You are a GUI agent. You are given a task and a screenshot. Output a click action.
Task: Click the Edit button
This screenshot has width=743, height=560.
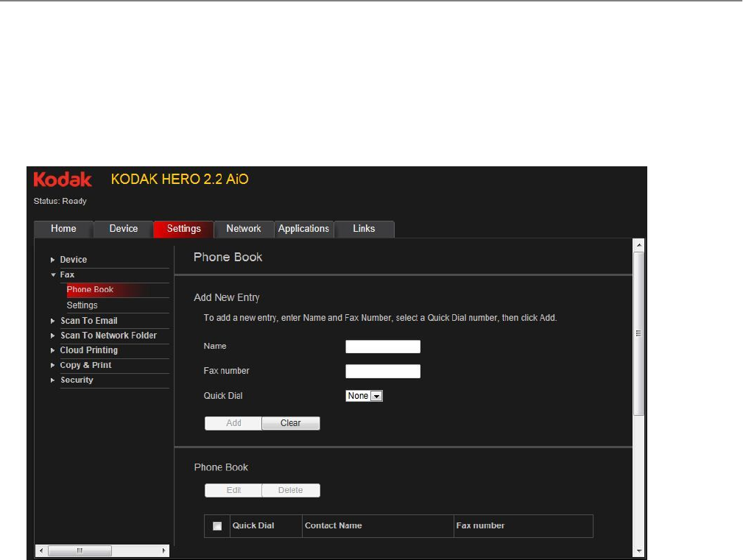pos(233,490)
